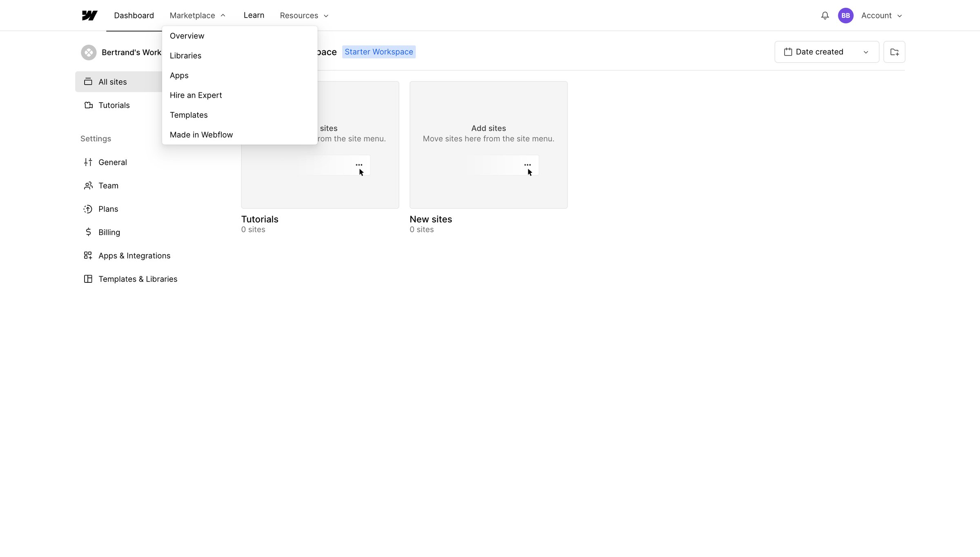
Task: Expand the Resources dropdown
Action: pyautogui.click(x=304, y=16)
